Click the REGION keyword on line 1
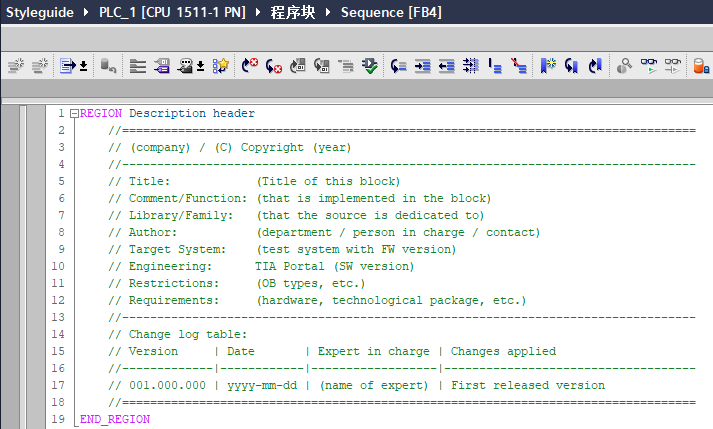Screen dimensions: 713x429 click(x=100, y=113)
